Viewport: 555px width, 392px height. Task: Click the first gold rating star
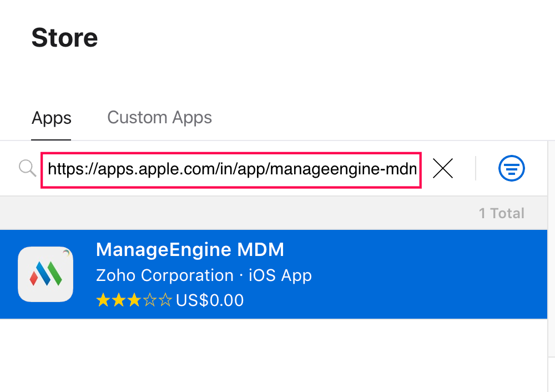click(103, 300)
